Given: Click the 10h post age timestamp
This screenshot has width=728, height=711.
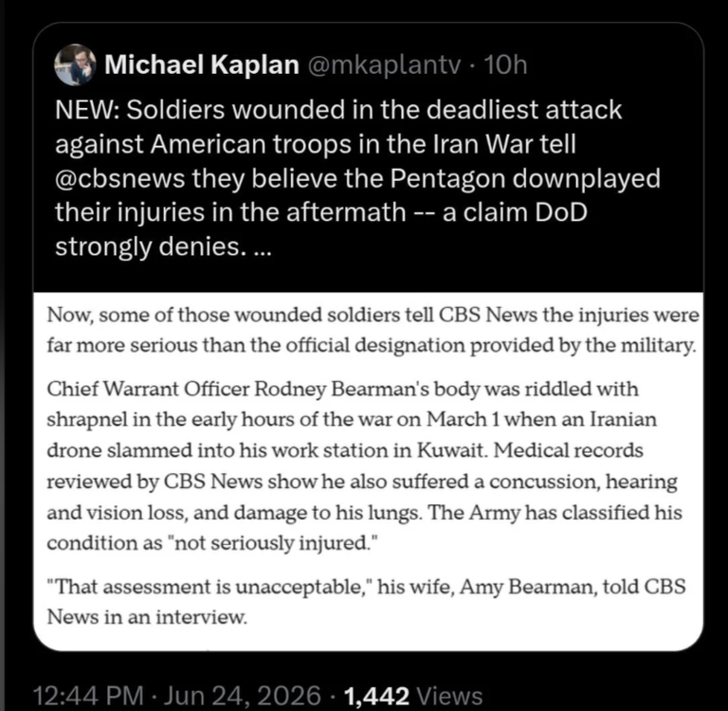Looking at the screenshot, I should (505, 64).
